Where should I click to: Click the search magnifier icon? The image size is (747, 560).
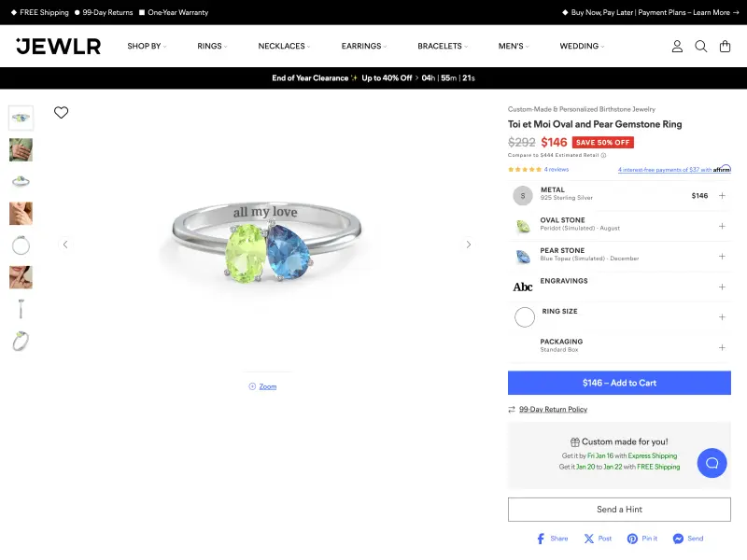tap(701, 47)
